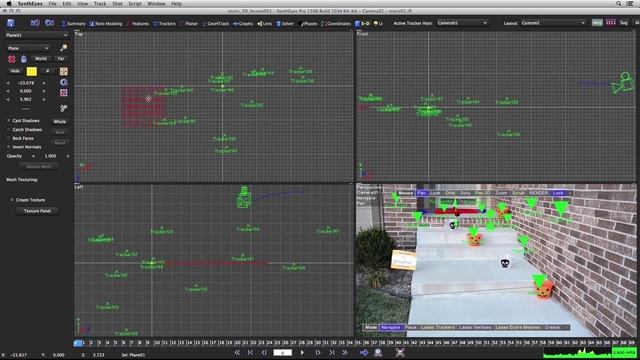Viewport: 640px width, 360px height.
Task: Select Look mouse mode in perspective view
Action: (x=435, y=193)
